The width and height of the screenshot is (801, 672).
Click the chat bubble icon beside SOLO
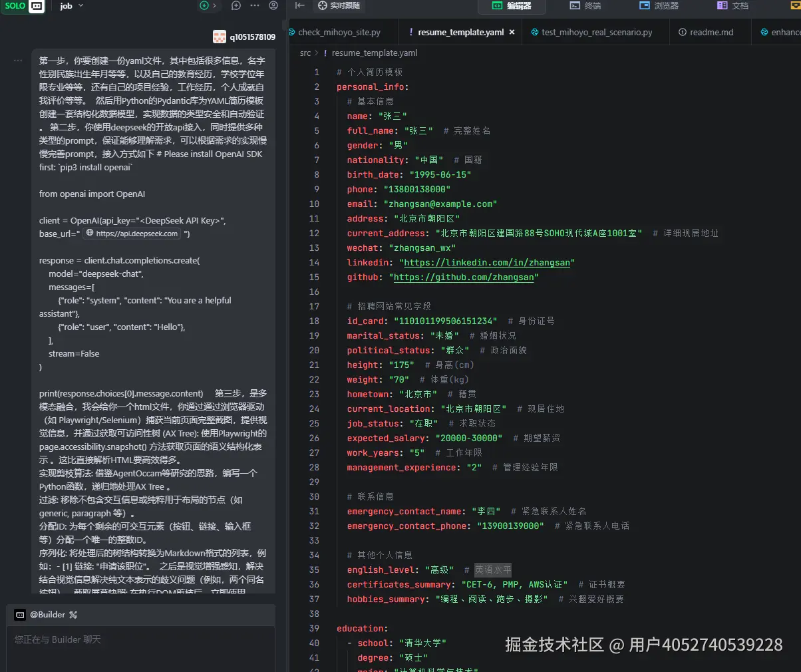(37, 6)
